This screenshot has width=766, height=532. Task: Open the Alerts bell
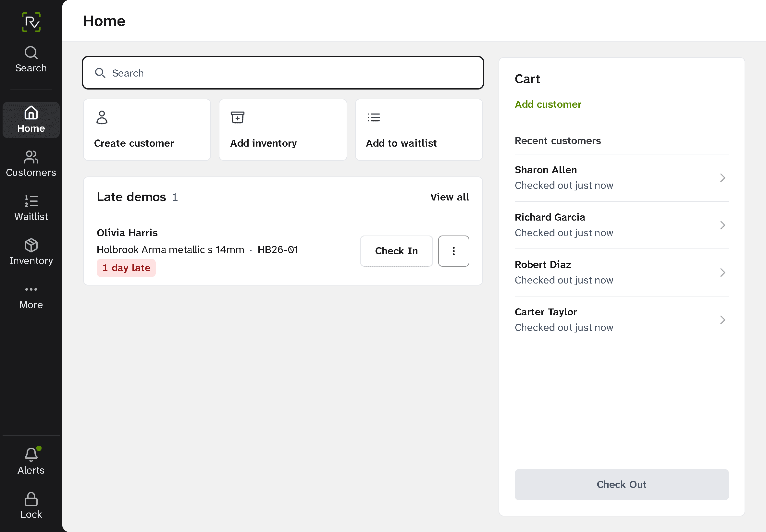[x=31, y=461]
